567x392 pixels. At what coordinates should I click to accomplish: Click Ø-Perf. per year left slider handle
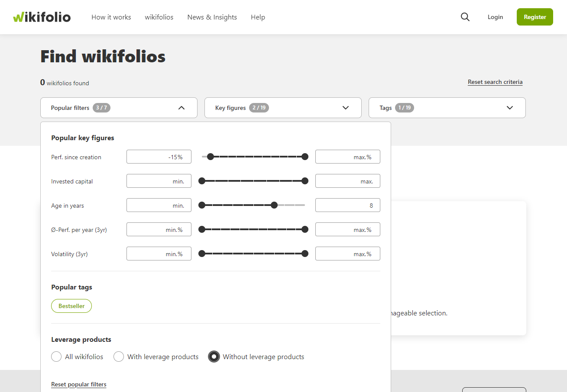pyautogui.click(x=202, y=229)
